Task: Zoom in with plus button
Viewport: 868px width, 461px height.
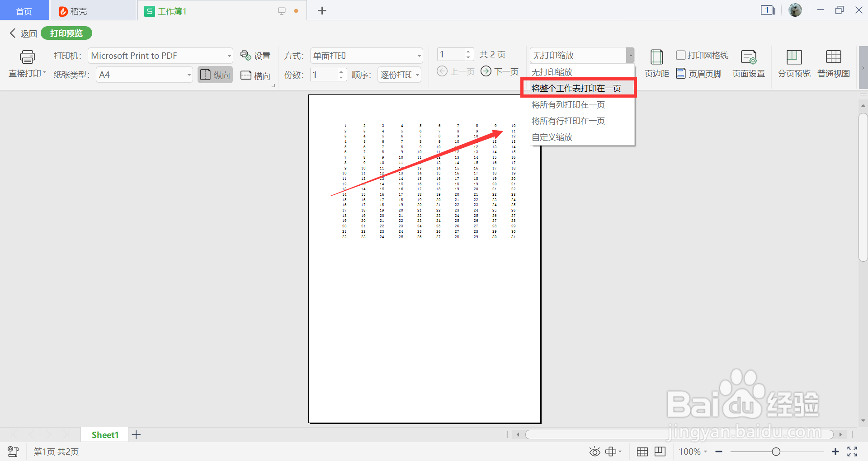Action: (x=835, y=452)
